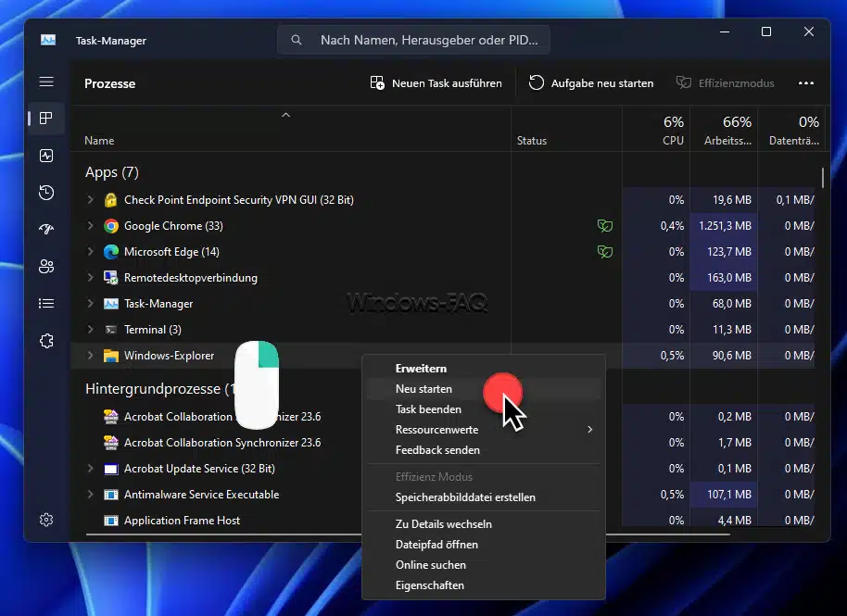Viewport: 847px width, 616px height.
Task: Expand the Remotedesktopverbindung row
Action: [90, 278]
